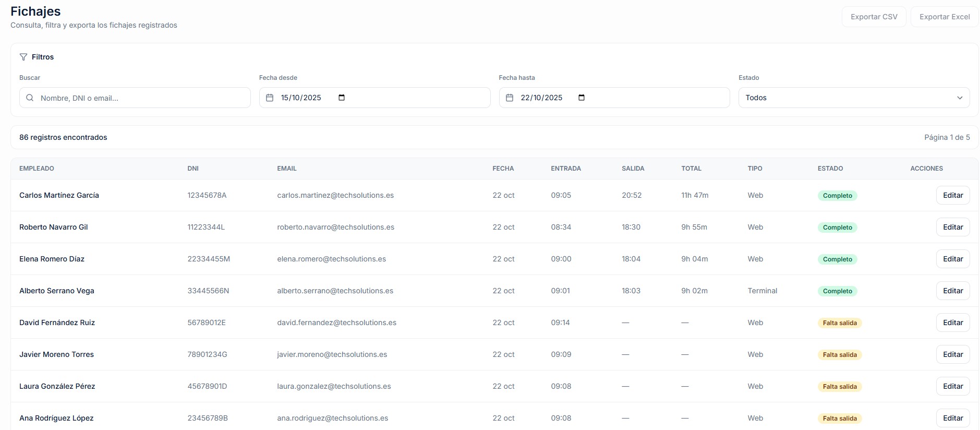This screenshot has width=980, height=430.
Task: Open date picker for Fecha hasta
Action: (x=582, y=98)
